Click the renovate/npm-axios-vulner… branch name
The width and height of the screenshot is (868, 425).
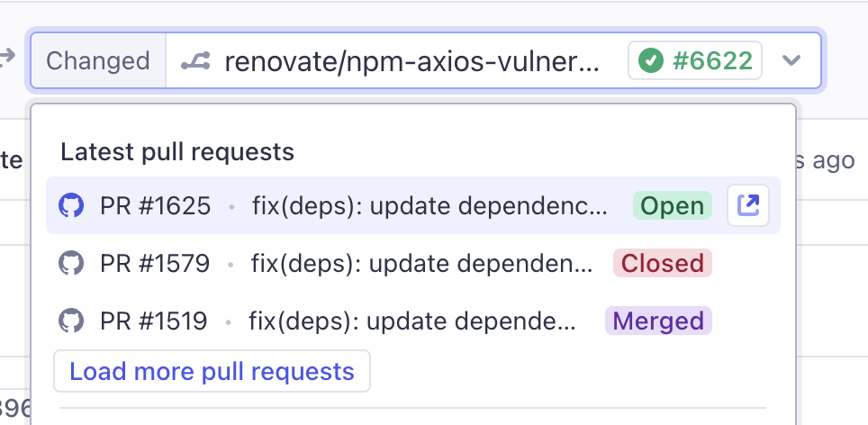411,61
